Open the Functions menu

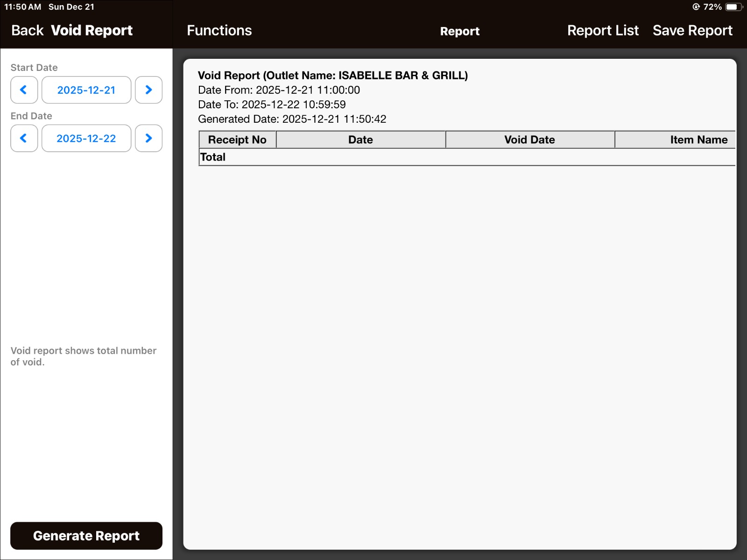tap(219, 30)
